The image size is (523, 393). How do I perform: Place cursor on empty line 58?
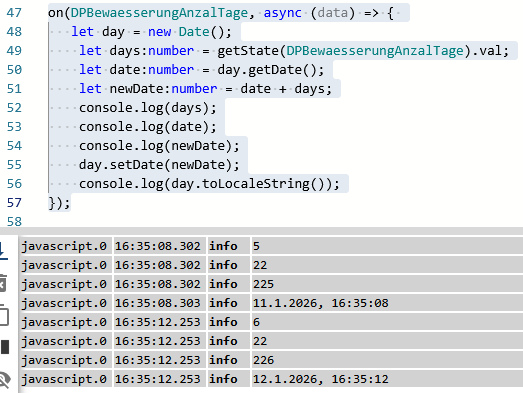pos(267,222)
